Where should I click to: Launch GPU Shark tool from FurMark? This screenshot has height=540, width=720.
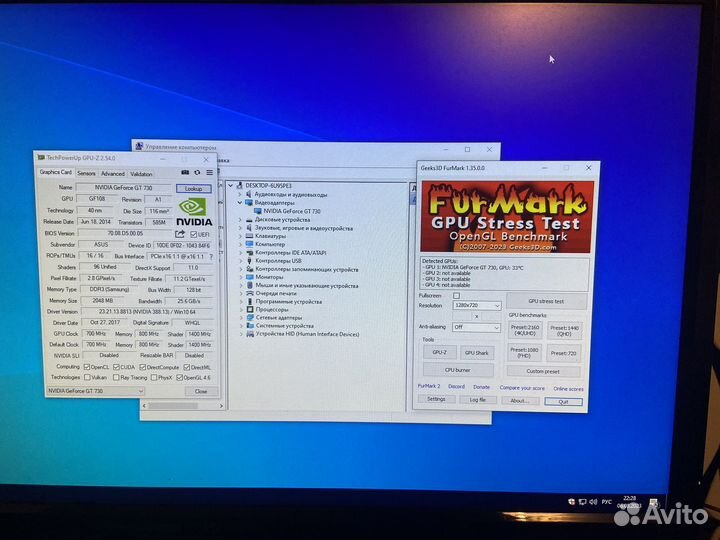[x=477, y=353]
